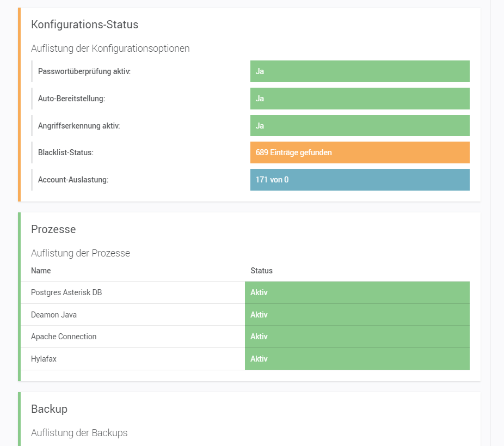This screenshot has height=446, width=504.
Task: Click the Backup section heading
Action: (49, 409)
